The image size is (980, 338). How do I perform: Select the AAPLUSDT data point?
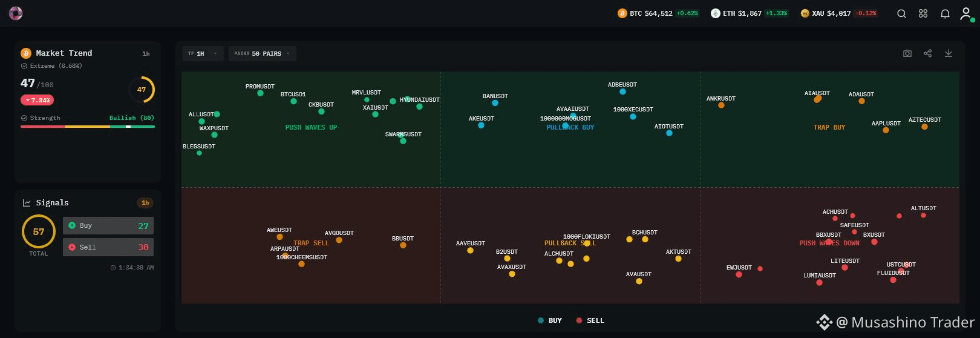886,130
